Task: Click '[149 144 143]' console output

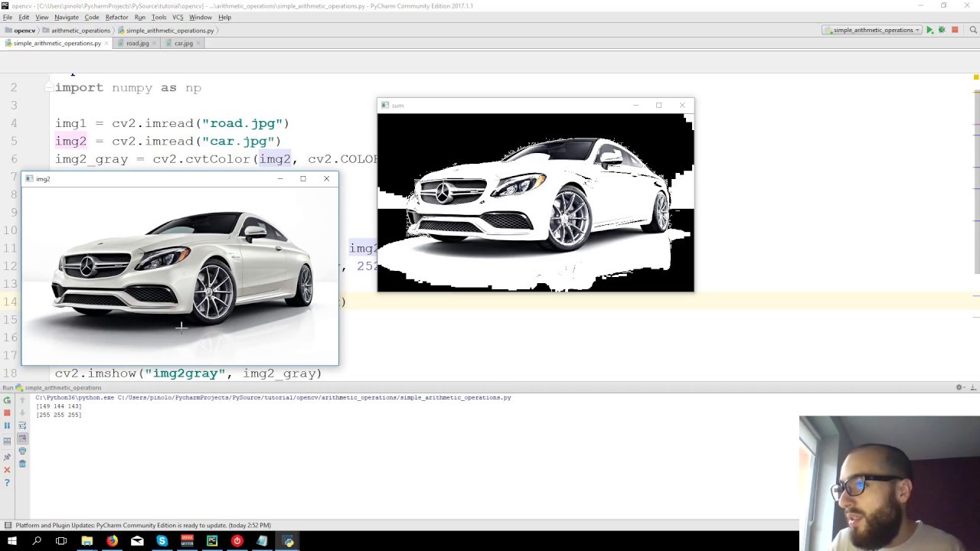Action: click(59, 406)
